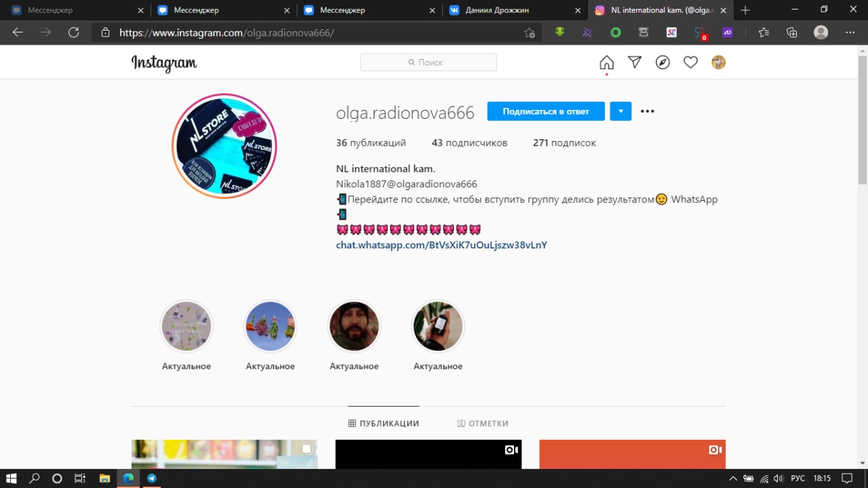Click extension icon with red 0 badge
This screenshot has height=488, width=868.
point(701,33)
